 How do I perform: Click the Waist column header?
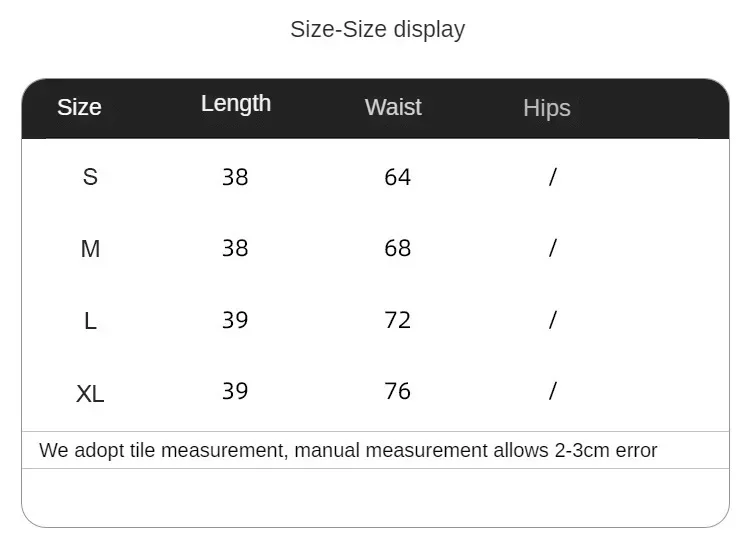[393, 107]
